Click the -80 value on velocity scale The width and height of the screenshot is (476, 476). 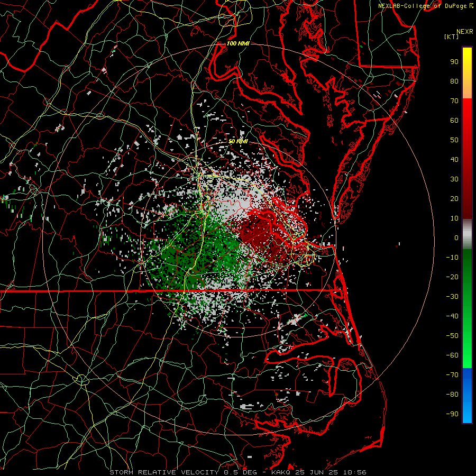[452, 395]
